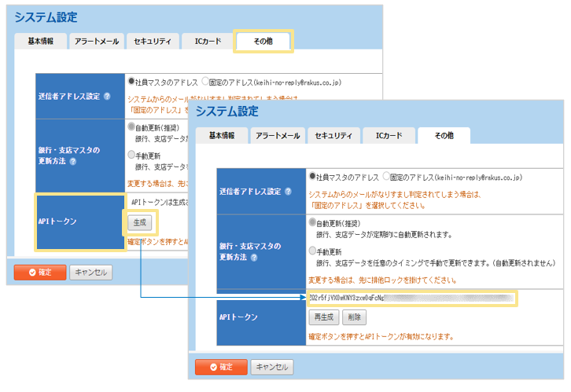
Task: Open その他 tab highlighted in back window
Action: point(263,41)
